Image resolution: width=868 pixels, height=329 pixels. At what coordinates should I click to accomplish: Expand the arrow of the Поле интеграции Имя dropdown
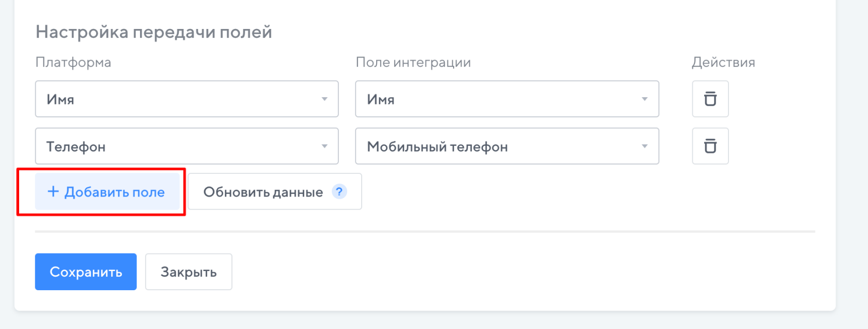644,99
